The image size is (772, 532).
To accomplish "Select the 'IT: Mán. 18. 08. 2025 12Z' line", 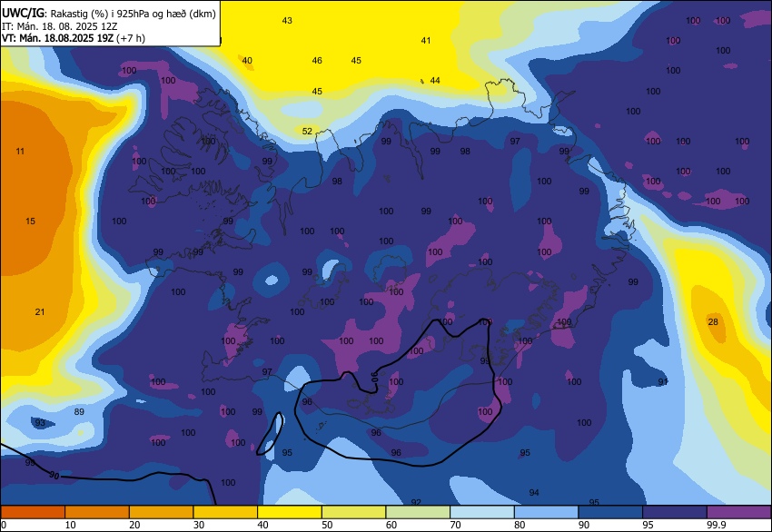I will (x=60, y=26).
